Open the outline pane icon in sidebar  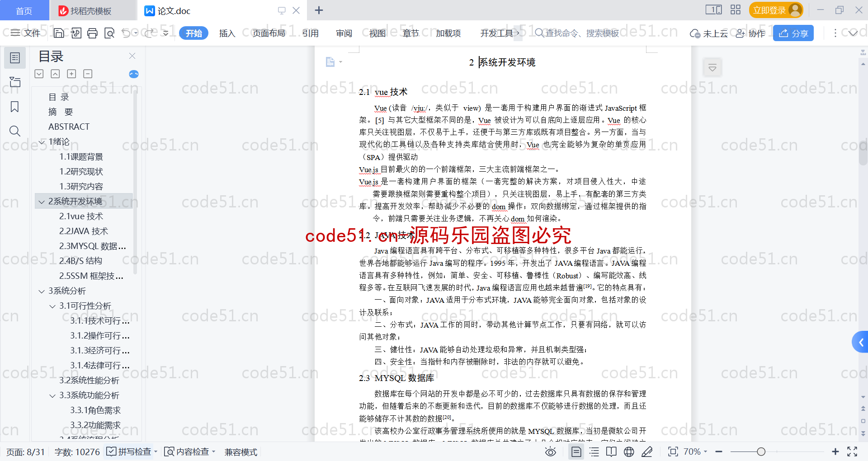[15, 58]
